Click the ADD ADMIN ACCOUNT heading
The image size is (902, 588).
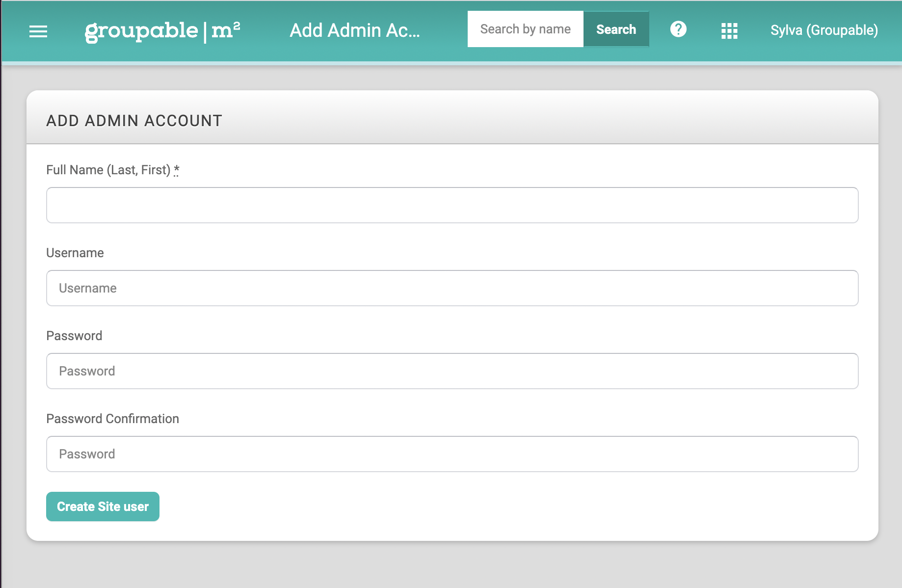click(134, 121)
